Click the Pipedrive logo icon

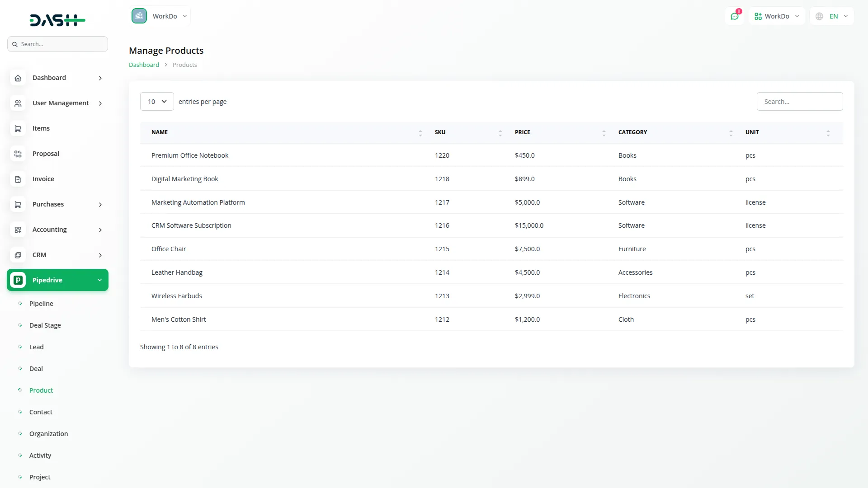tap(18, 280)
